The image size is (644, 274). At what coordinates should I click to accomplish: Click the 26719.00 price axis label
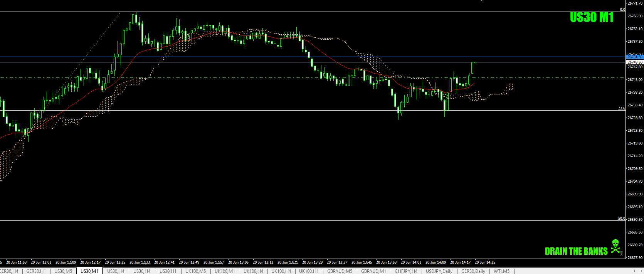[635, 143]
